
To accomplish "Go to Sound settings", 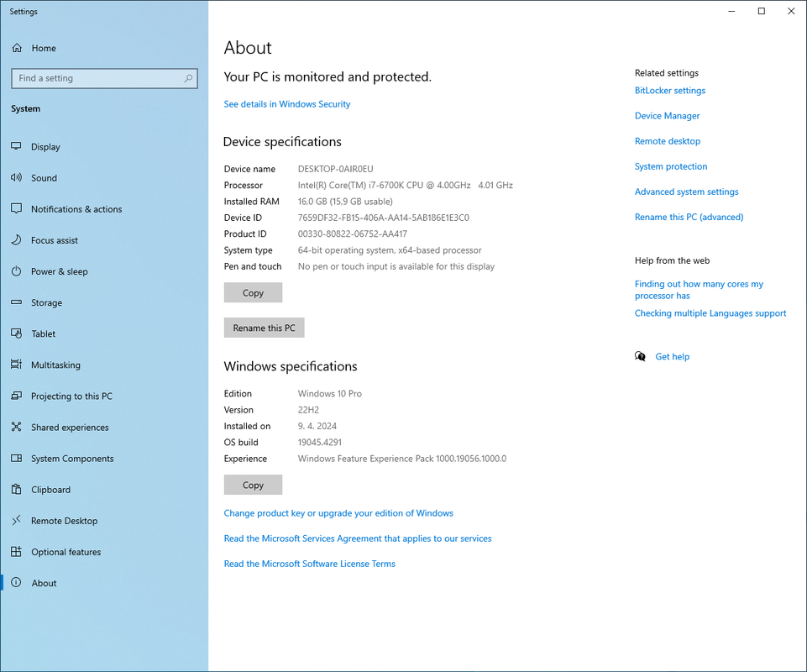I will pyautogui.click(x=104, y=177).
